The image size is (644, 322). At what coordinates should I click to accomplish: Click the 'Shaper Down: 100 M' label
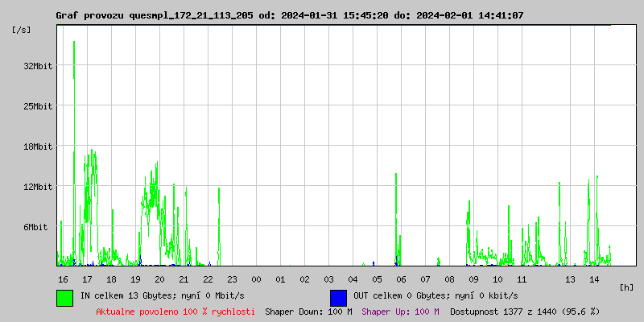[308, 312]
